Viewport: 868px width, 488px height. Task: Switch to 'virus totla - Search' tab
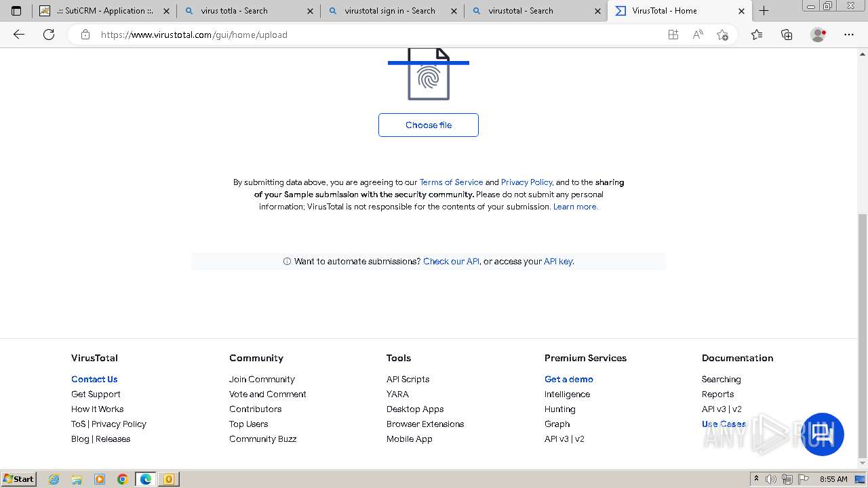pos(249,11)
